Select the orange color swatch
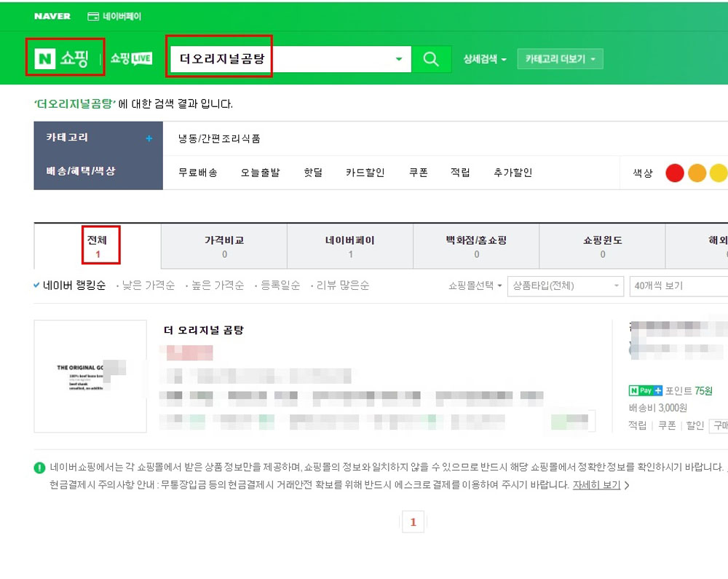 (697, 173)
